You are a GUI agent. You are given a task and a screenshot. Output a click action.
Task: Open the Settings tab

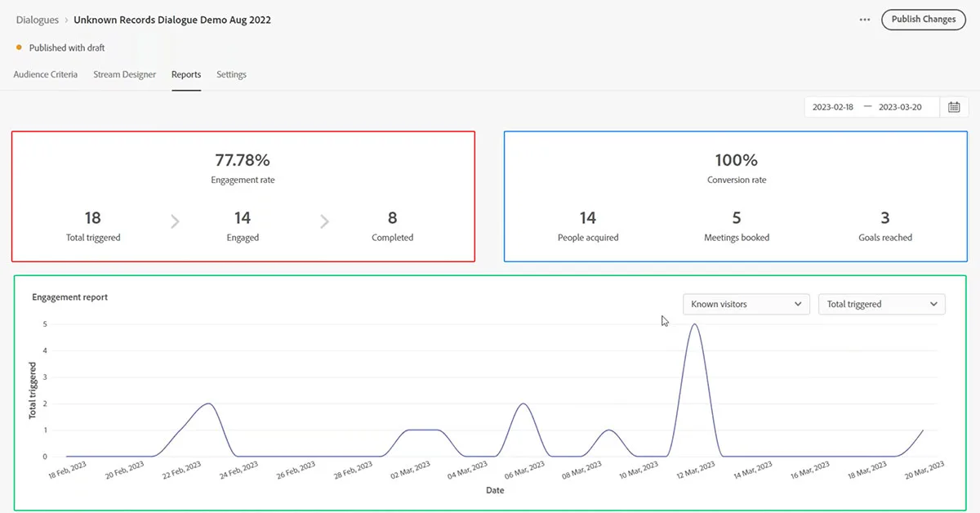tap(231, 74)
